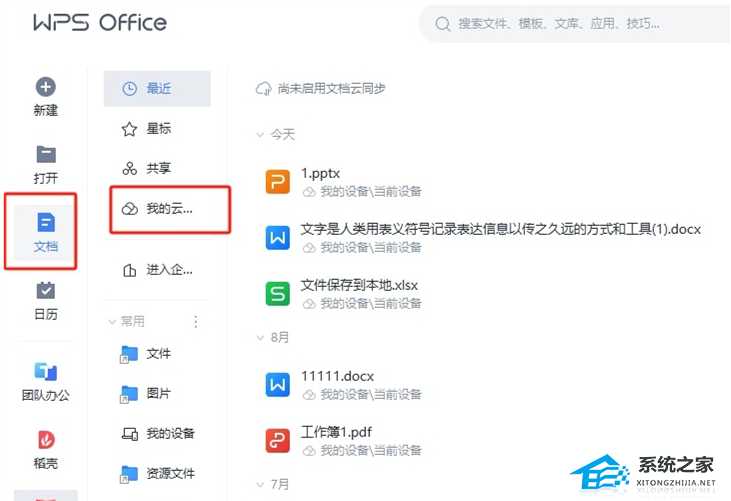Image resolution: width=731 pixels, height=501 pixels.
Task: Collapse the 今天 section
Action: [260, 135]
